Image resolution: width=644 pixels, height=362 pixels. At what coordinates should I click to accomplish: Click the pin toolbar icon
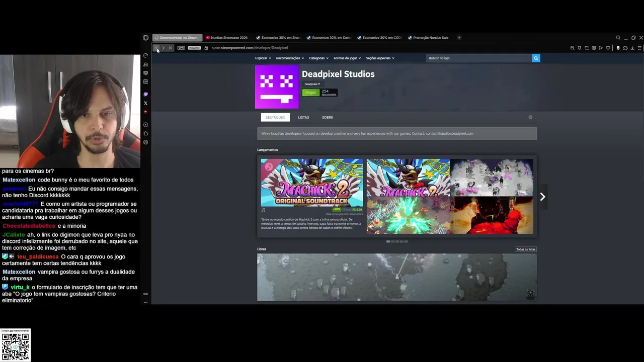click(579, 48)
